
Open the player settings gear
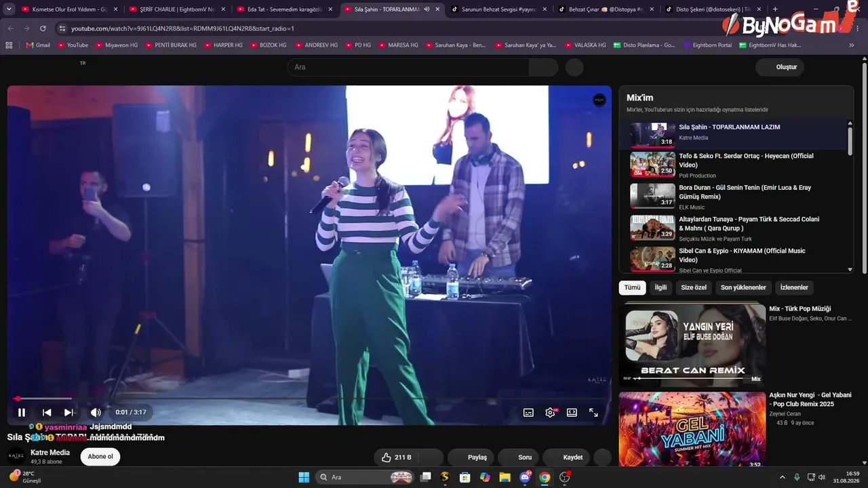pos(550,412)
